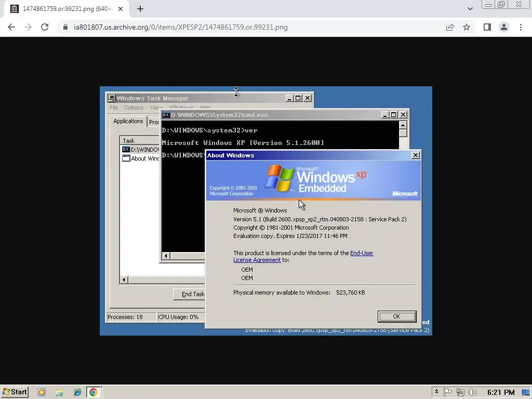The image size is (532, 399).
Task: Click the CPU Usage: 0% status entry
Action: pyautogui.click(x=181, y=317)
